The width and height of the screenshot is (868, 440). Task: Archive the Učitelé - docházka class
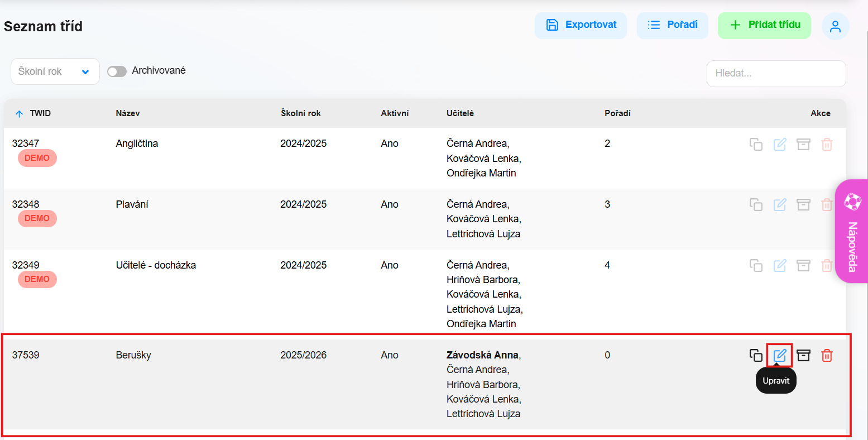click(803, 265)
